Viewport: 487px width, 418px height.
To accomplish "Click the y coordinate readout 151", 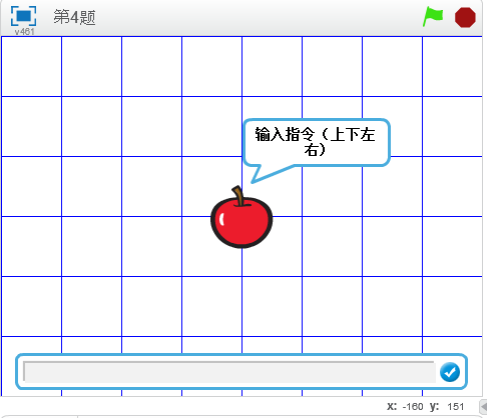I will coord(456,407).
